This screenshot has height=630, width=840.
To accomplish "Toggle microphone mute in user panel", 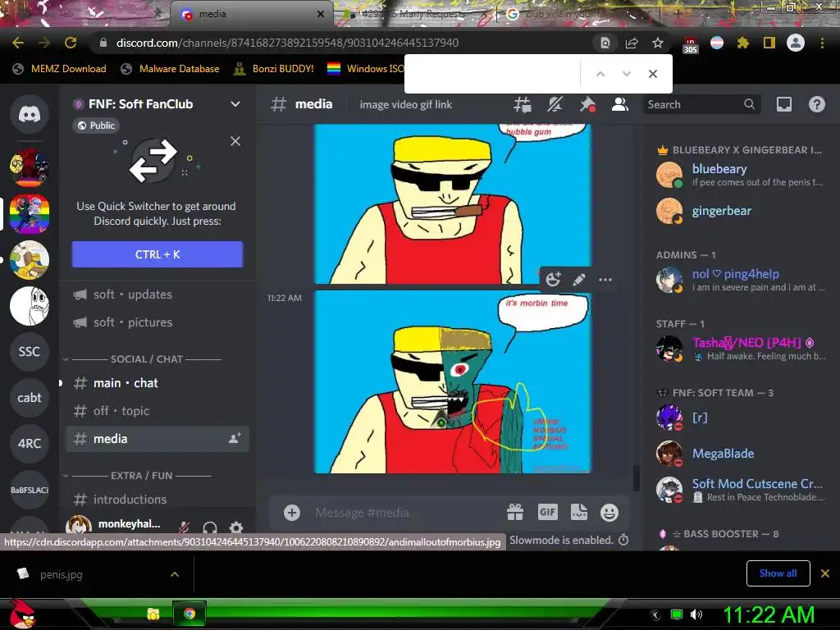I will coord(184,527).
